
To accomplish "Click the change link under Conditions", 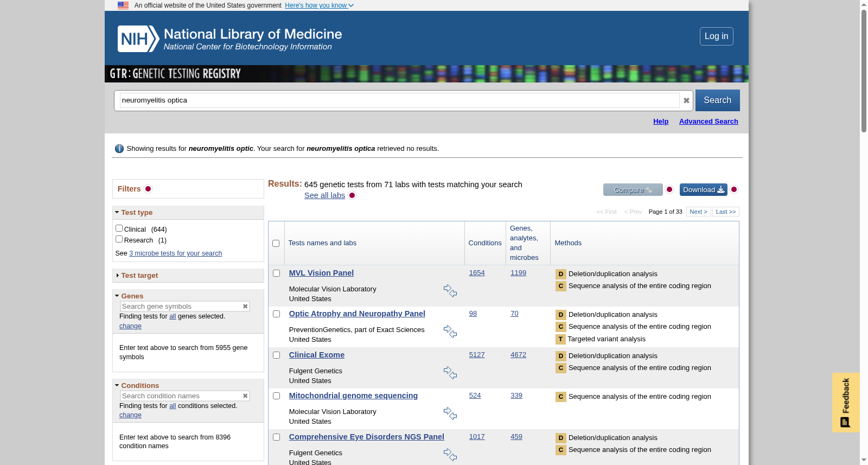I will click(130, 415).
